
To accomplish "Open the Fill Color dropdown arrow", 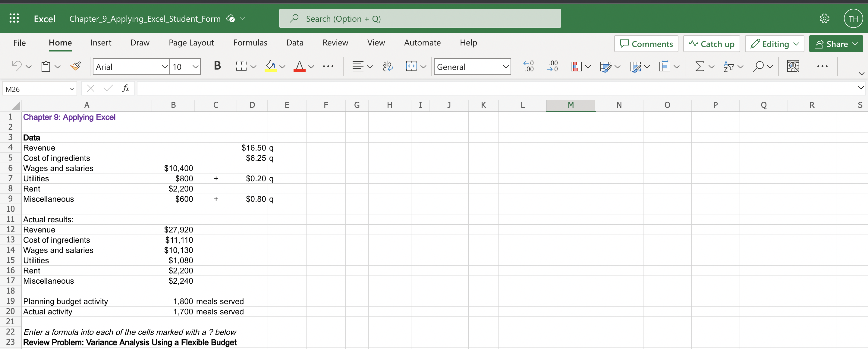I will click(282, 66).
